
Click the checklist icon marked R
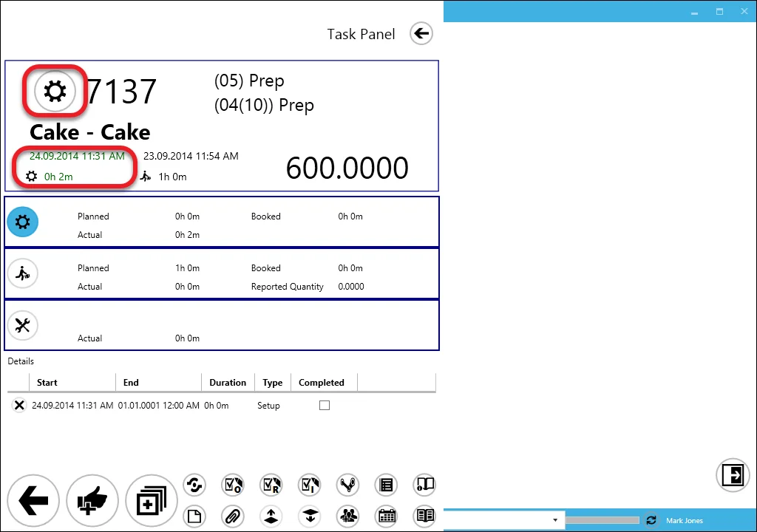(x=271, y=485)
